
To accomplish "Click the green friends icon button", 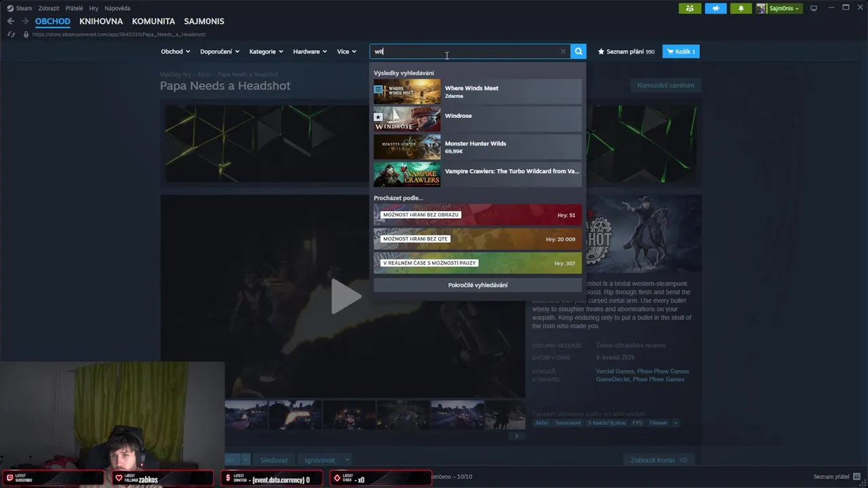I will pyautogui.click(x=690, y=8).
